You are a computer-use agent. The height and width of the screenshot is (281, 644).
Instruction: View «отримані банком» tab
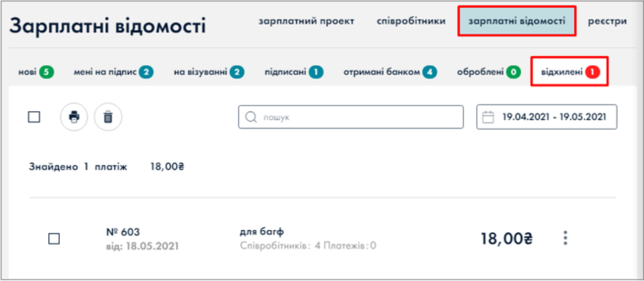(x=390, y=71)
